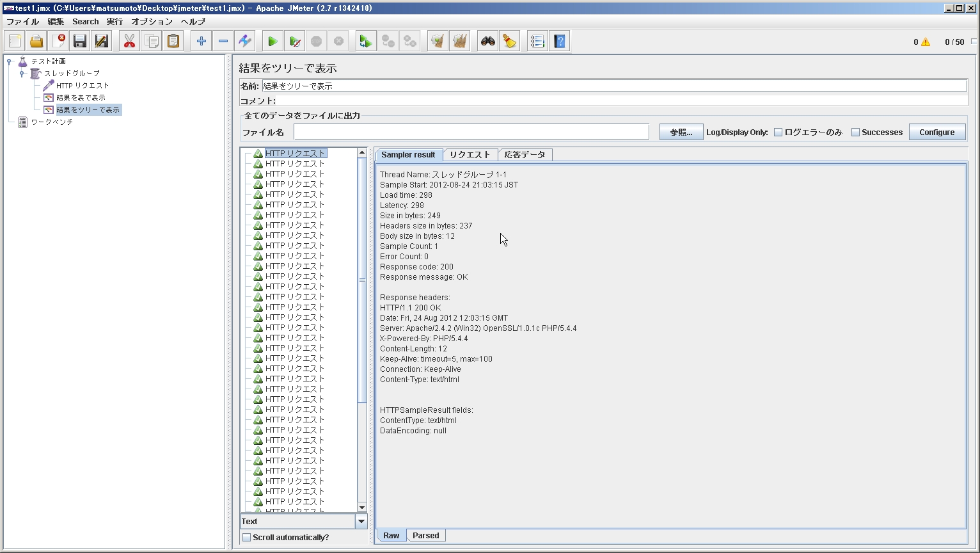Click the Configure button
The width and height of the screenshot is (980, 553).
pos(937,132)
